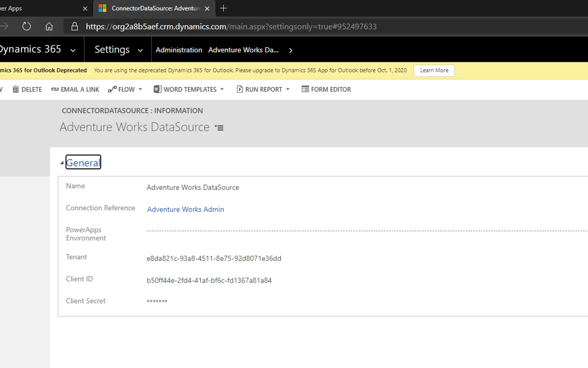
Task: Click the empty PowerApps Environment field
Action: [x=367, y=231]
